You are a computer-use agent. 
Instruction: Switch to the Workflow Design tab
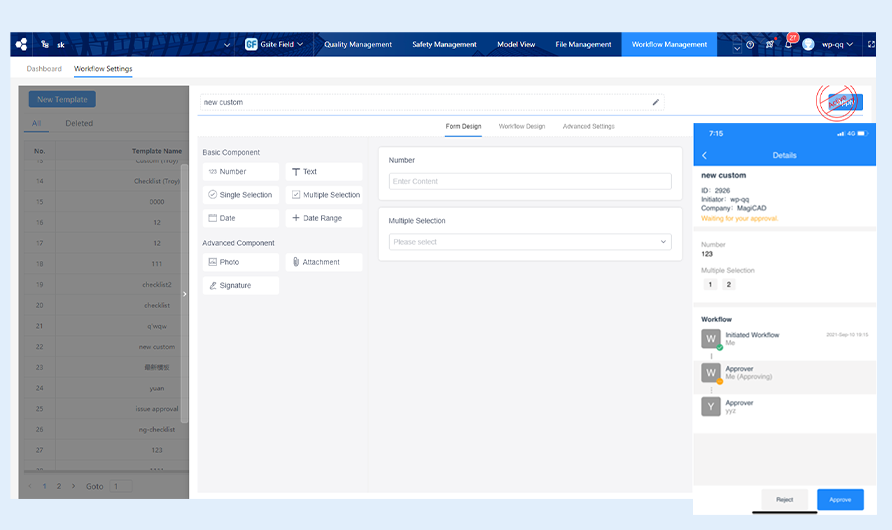521,127
